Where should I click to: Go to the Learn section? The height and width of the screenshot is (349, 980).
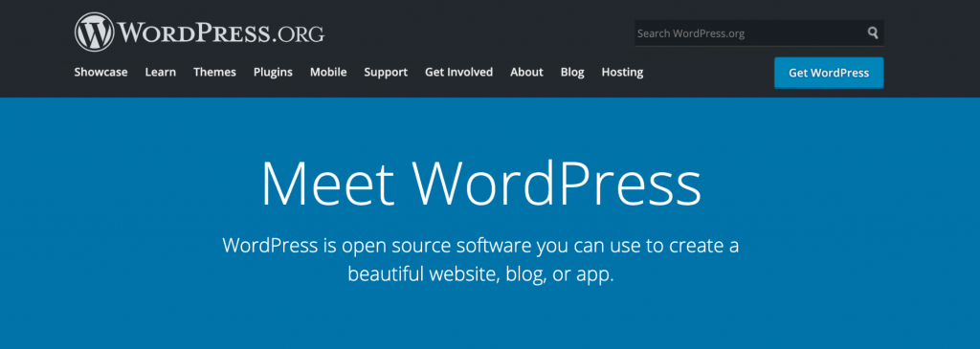pyautogui.click(x=161, y=72)
